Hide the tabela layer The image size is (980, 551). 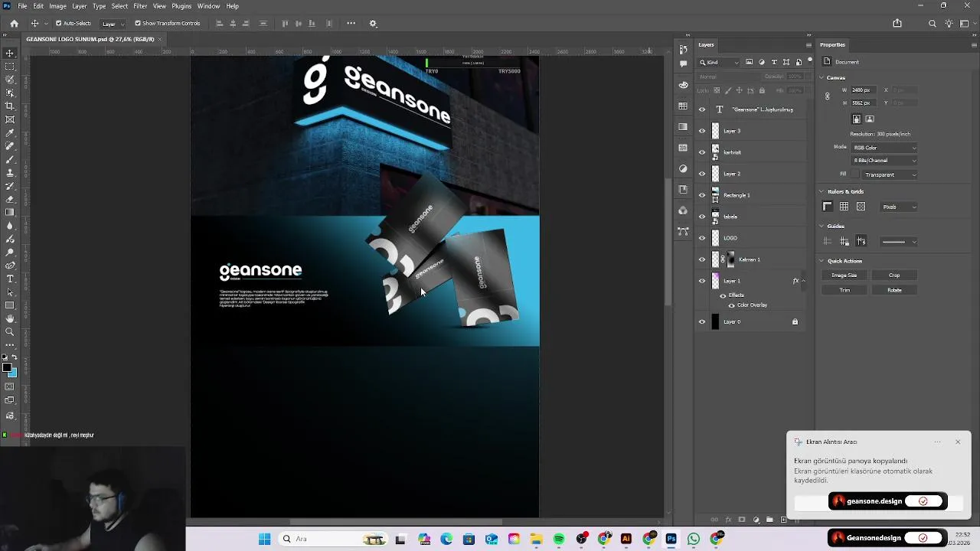(702, 217)
